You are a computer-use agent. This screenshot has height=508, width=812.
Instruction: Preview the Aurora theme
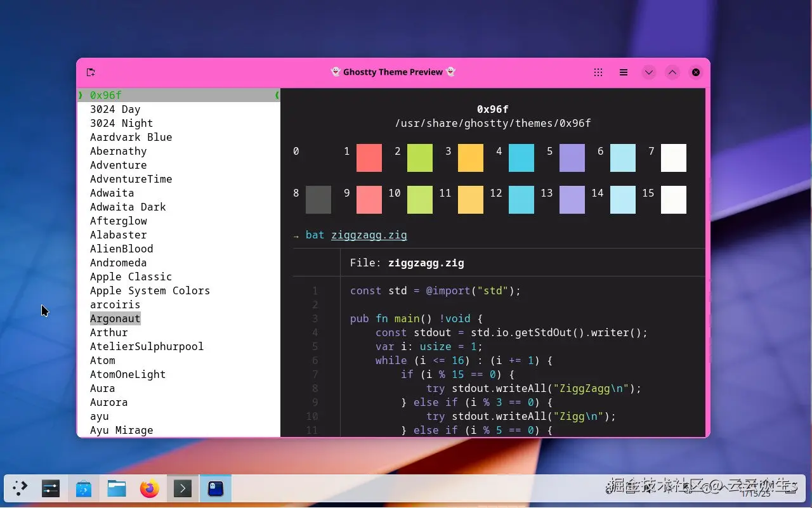[108, 402]
